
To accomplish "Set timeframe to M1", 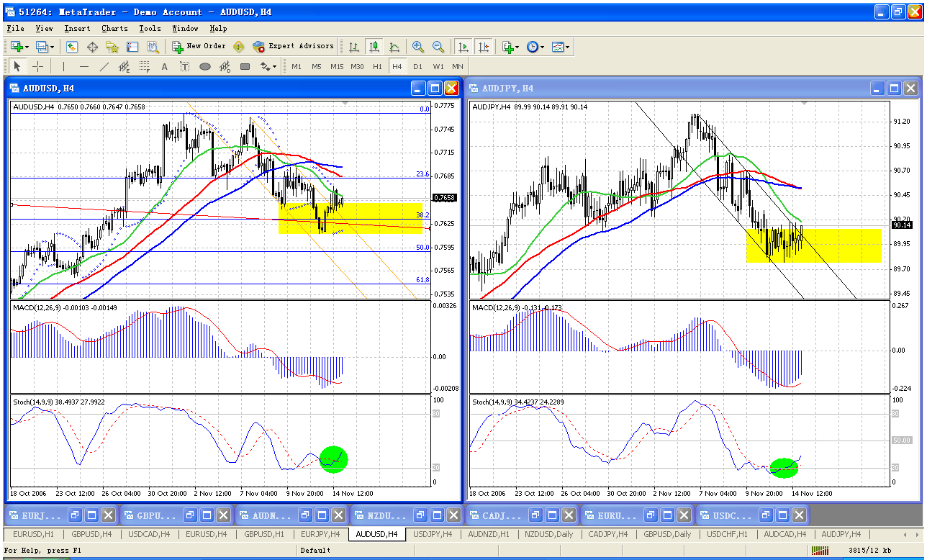I will click(x=297, y=66).
